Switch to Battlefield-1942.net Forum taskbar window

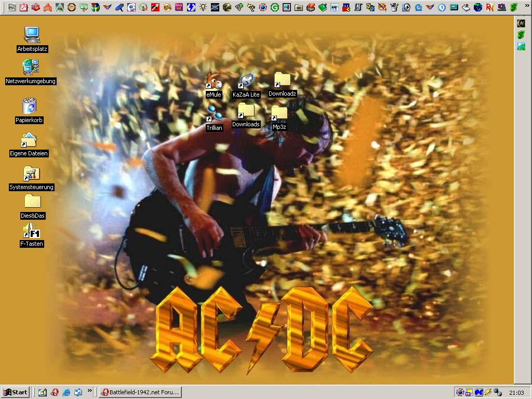140,392
